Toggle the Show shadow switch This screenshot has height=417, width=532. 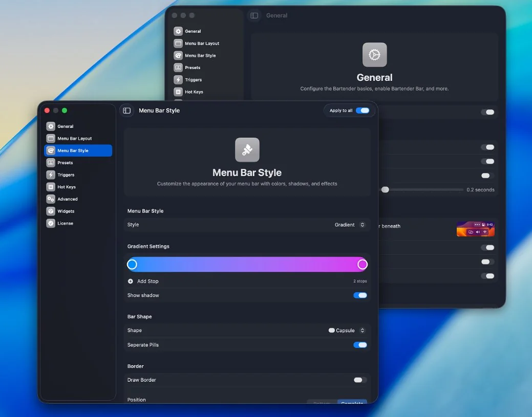pos(360,295)
